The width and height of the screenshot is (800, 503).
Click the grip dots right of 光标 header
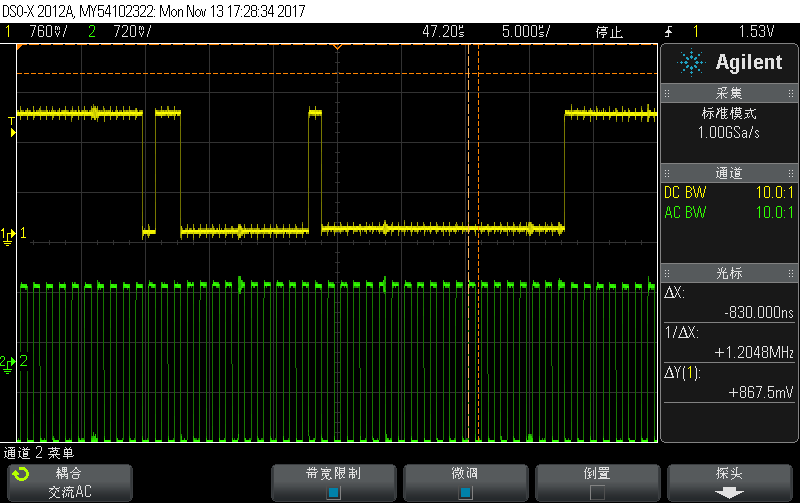pyautogui.click(x=791, y=273)
